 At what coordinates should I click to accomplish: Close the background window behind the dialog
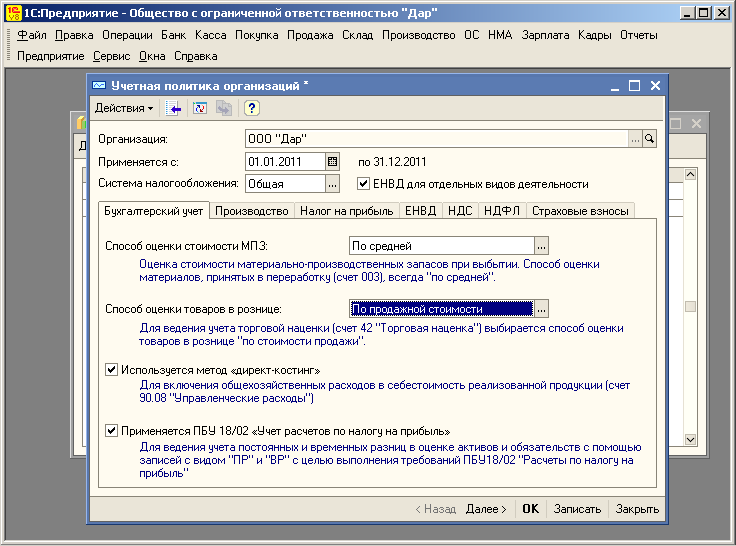tap(696, 123)
